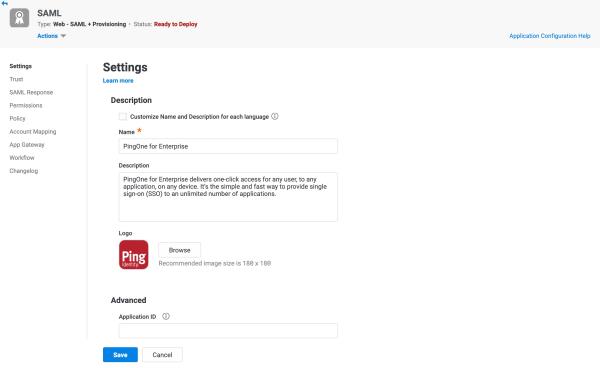
Task: Expand the Actions dropdown menu
Action: (51, 36)
